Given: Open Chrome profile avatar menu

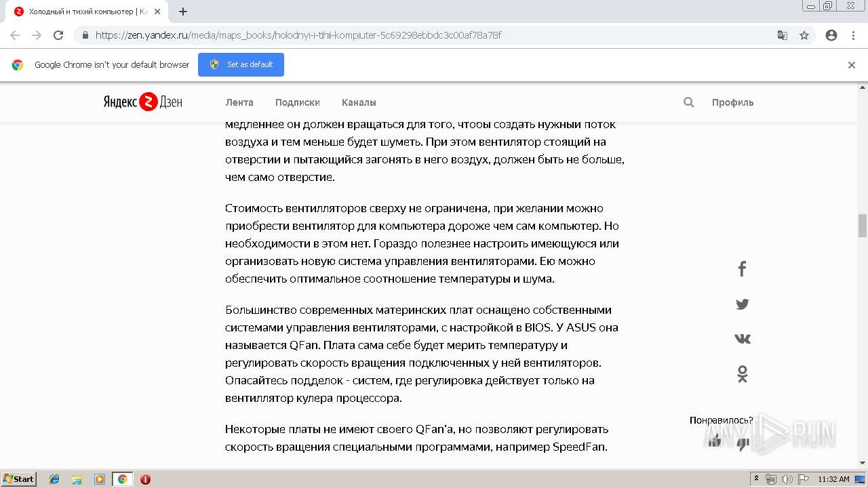Looking at the screenshot, I should coord(831,35).
